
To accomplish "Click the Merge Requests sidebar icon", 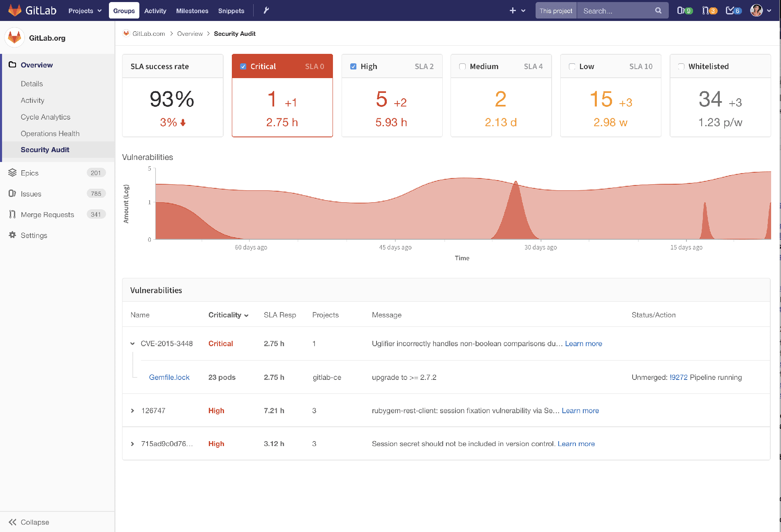I will [12, 214].
